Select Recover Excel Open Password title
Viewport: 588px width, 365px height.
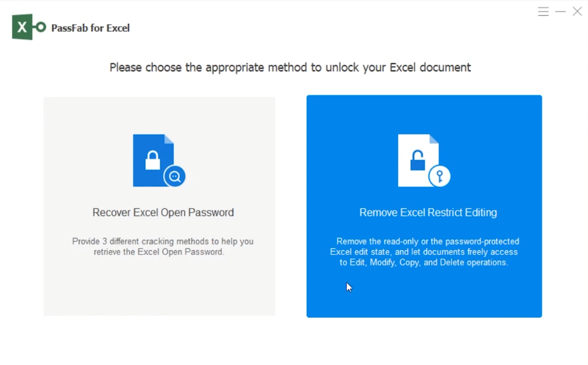click(163, 213)
